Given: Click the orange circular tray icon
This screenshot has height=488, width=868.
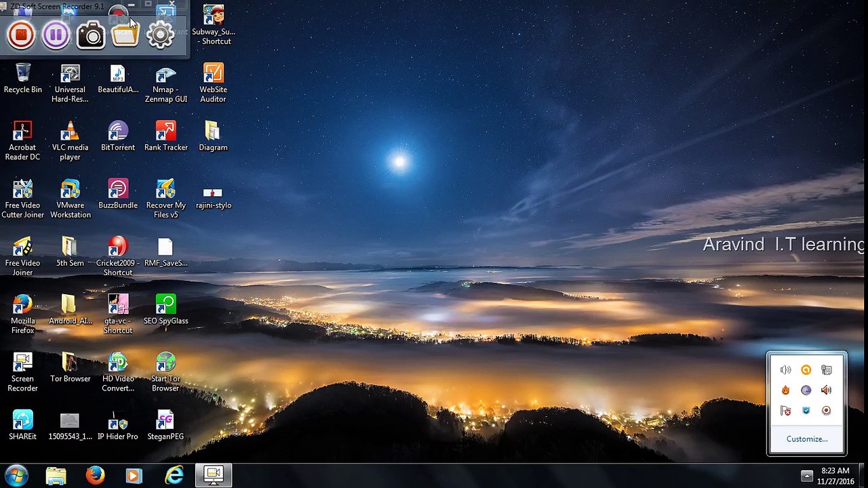Looking at the screenshot, I should pyautogui.click(x=806, y=370).
